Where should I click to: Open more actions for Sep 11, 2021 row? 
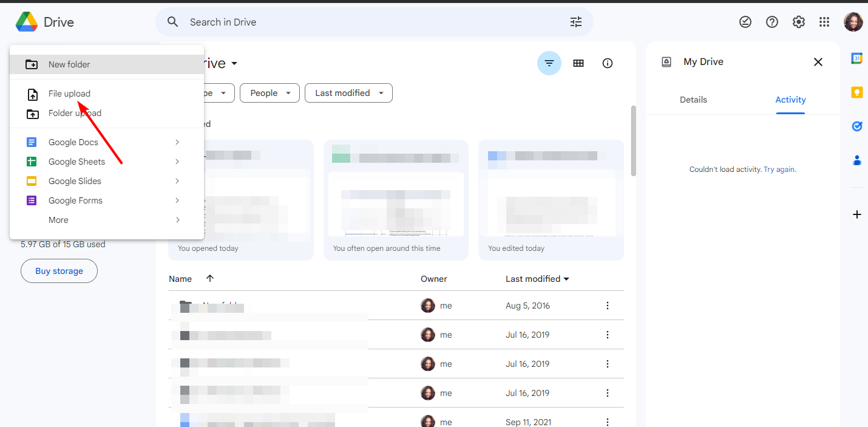click(x=608, y=422)
